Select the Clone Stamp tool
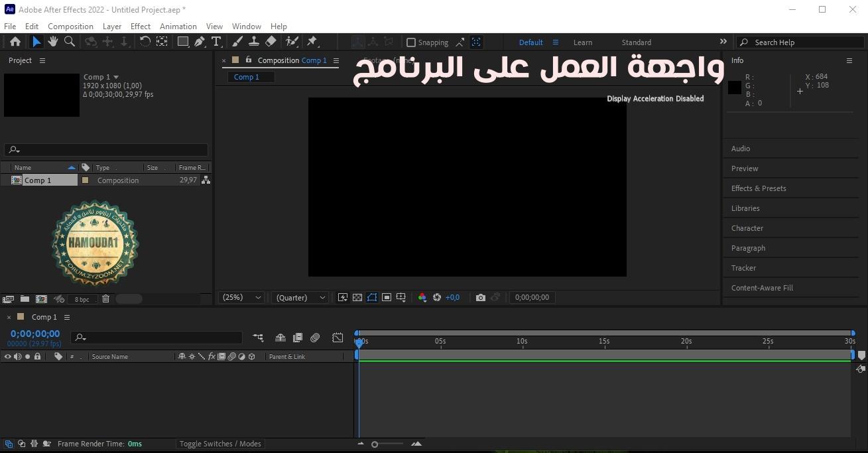 click(253, 42)
